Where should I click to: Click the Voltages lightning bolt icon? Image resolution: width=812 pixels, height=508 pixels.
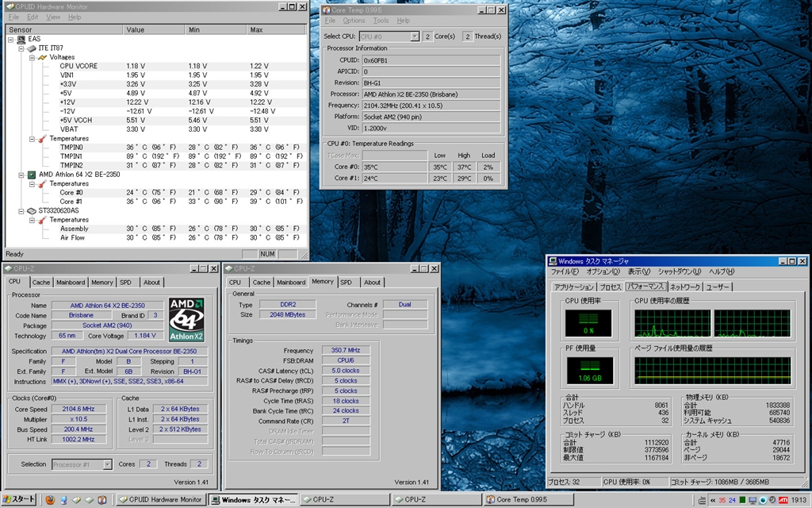(x=42, y=57)
